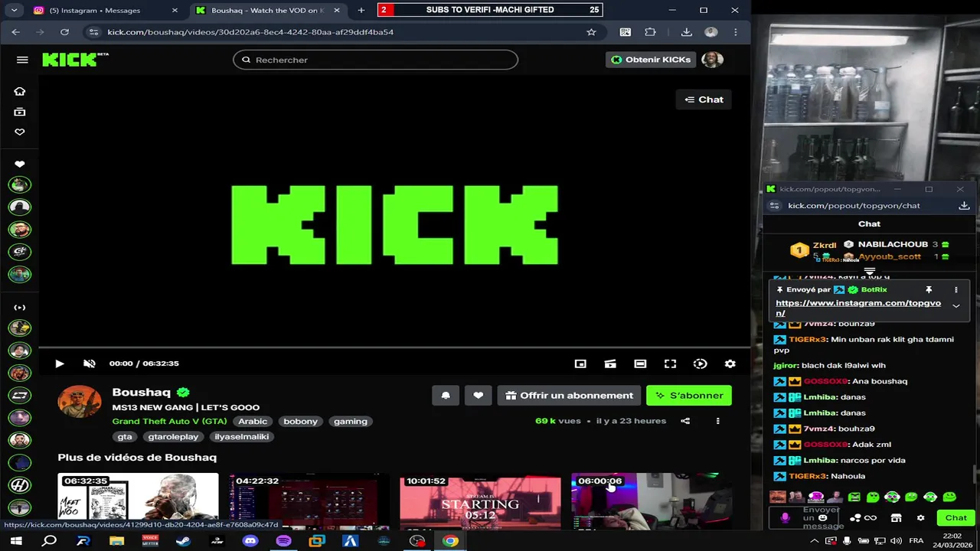Toggle theater mode on video player
Viewport: 980px width, 551px height.
tap(640, 364)
